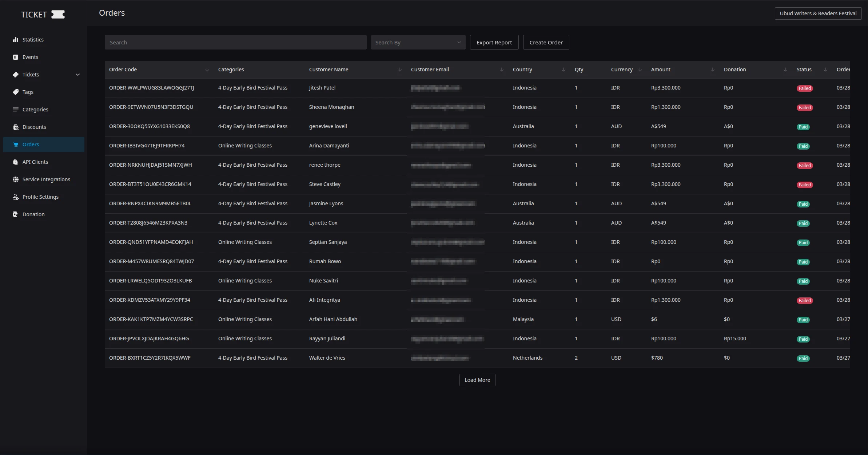868x455 pixels.
Task: Click the Service Integrations globe icon
Action: (16, 179)
